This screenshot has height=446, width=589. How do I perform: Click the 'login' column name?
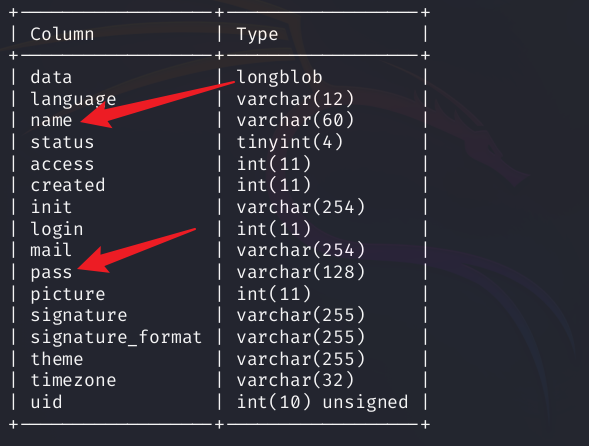click(57, 229)
